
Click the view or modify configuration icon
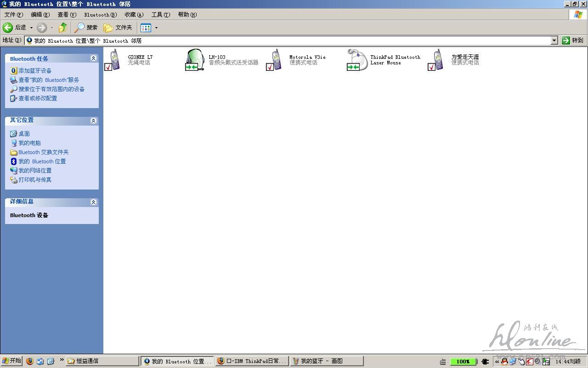(14, 98)
